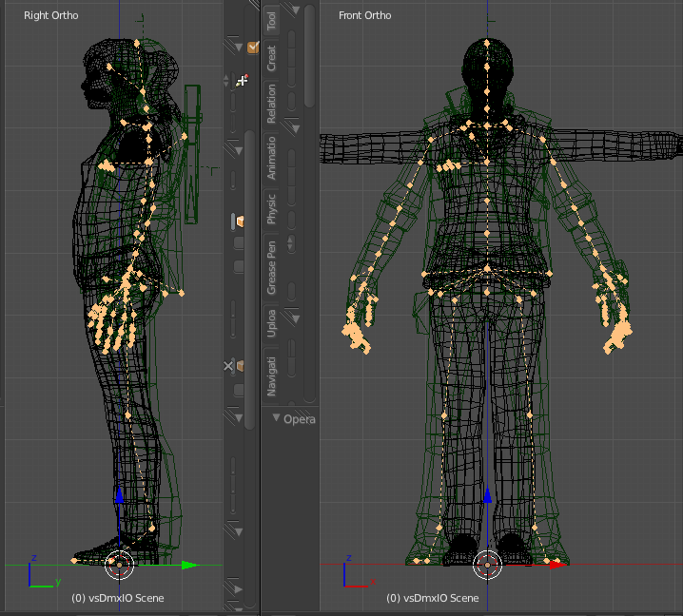683x616 pixels.
Task: Click the Right Ortho view label
Action: click(x=51, y=16)
